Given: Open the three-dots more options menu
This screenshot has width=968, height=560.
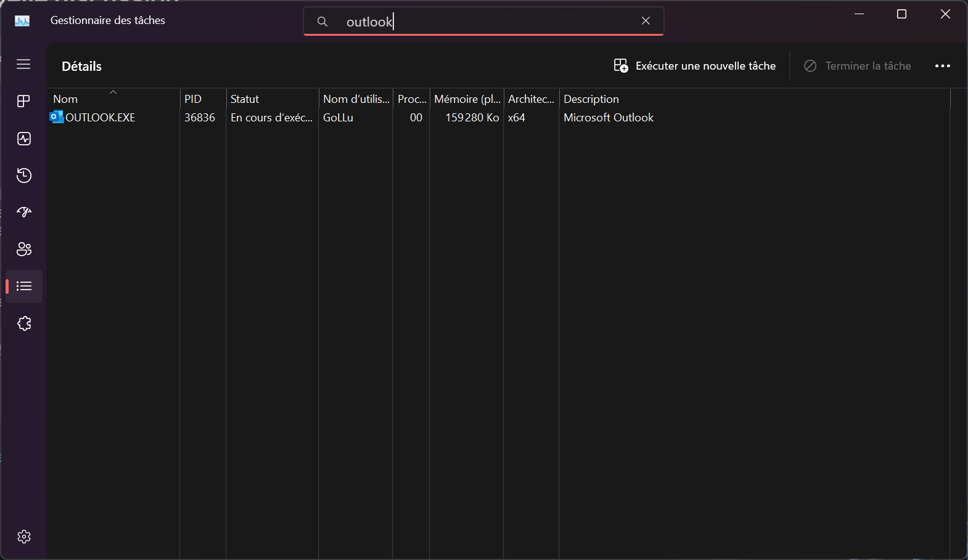Looking at the screenshot, I should click(x=942, y=66).
